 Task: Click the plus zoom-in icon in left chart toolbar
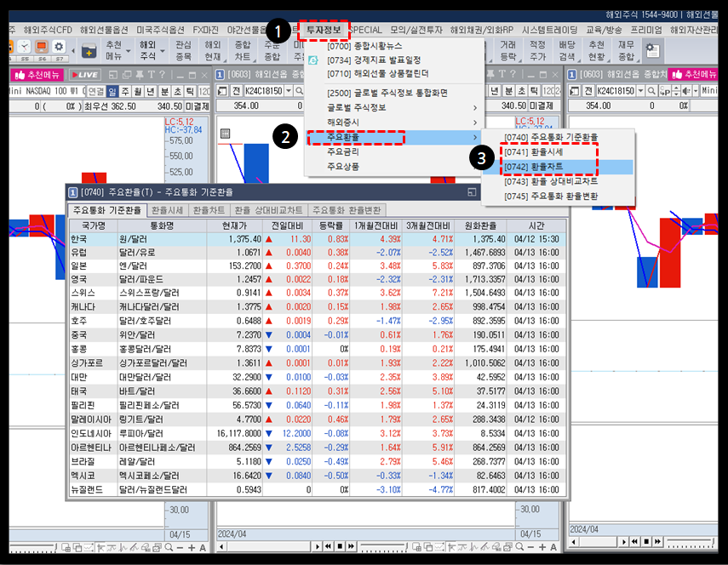point(192,547)
